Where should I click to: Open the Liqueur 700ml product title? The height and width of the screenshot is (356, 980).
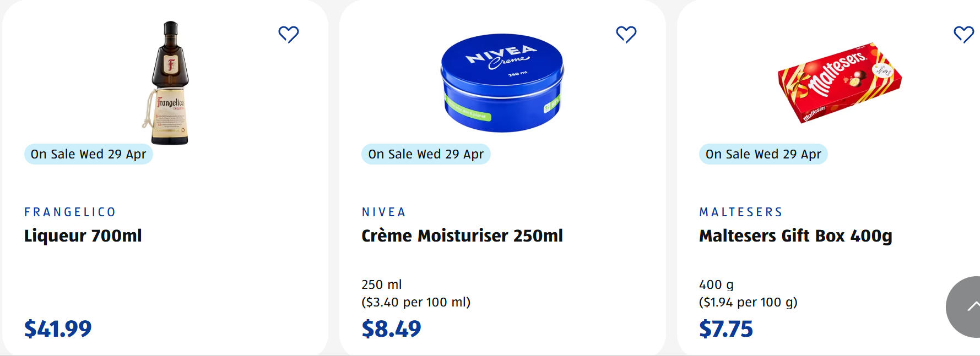(x=83, y=235)
